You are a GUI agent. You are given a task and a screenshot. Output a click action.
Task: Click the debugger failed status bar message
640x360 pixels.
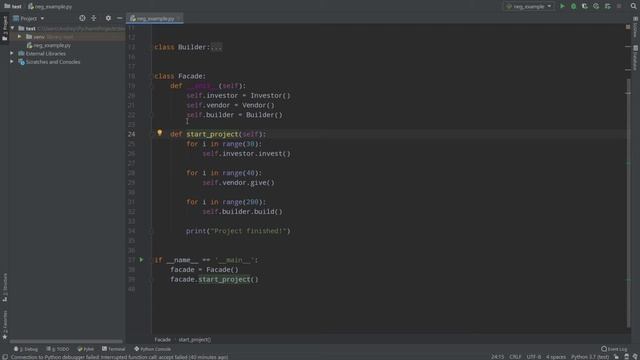point(119,357)
